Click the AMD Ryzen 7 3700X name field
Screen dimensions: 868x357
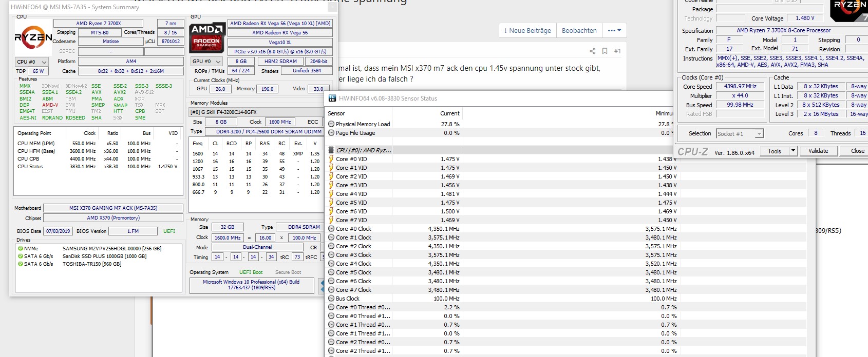click(98, 23)
